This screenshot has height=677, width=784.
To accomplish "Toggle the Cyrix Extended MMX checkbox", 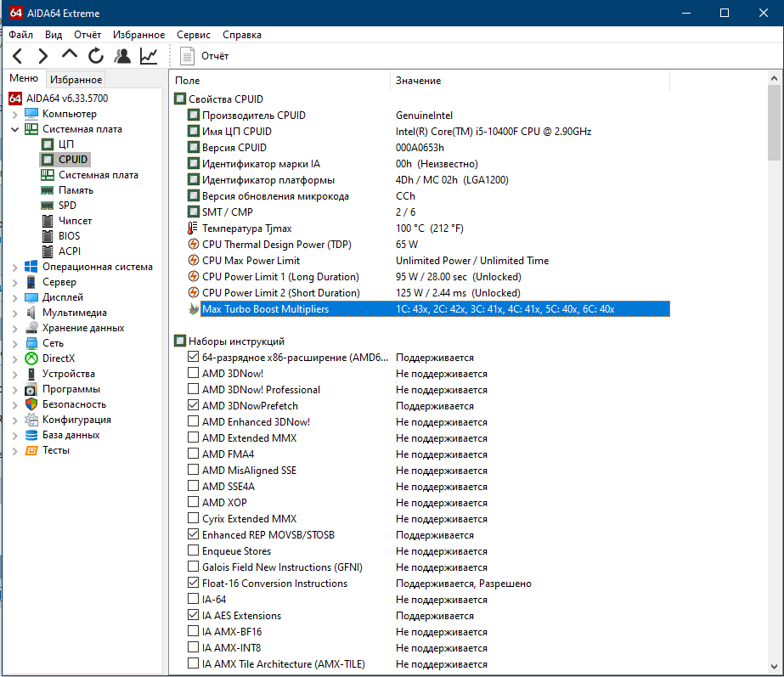I will [x=194, y=518].
